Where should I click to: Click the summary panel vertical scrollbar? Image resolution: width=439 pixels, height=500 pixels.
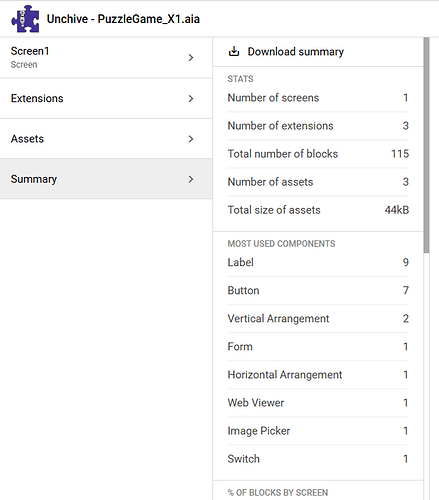point(426,145)
